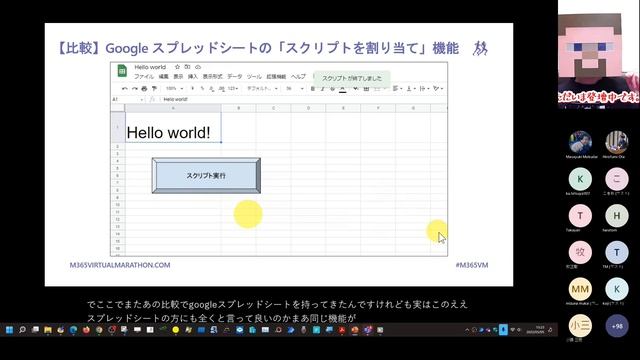Image resolution: width=640 pixels, height=360 pixels.
Task: Open File Explorer from the taskbar
Action: (48, 330)
